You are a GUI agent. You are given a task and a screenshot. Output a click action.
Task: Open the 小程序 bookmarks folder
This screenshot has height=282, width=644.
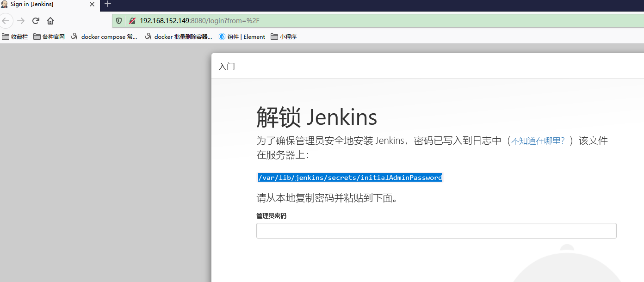[284, 37]
